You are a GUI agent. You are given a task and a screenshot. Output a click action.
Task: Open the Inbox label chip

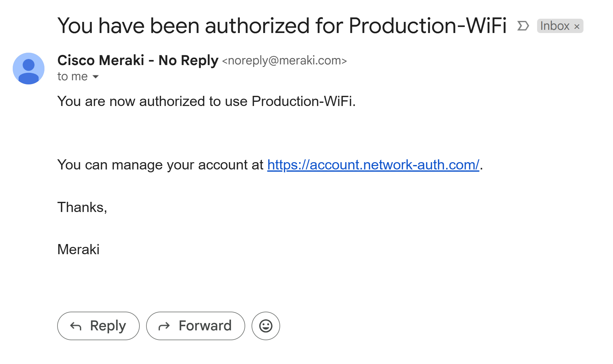[555, 26]
